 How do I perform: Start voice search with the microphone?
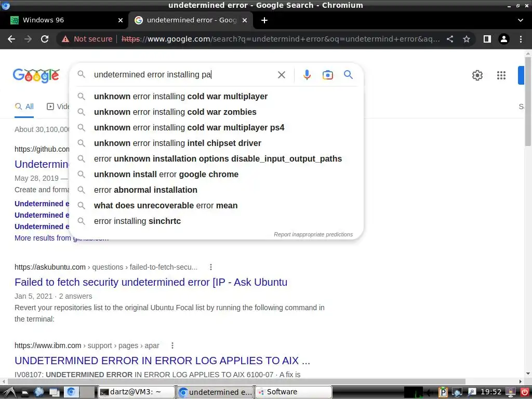tap(307, 75)
